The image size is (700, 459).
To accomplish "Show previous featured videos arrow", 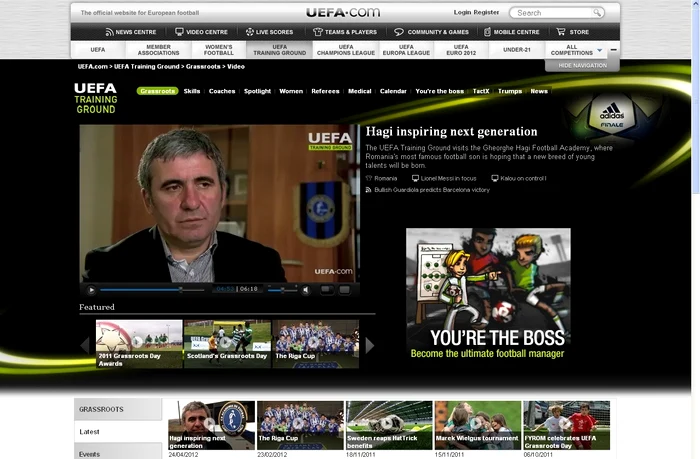I will click(x=85, y=345).
